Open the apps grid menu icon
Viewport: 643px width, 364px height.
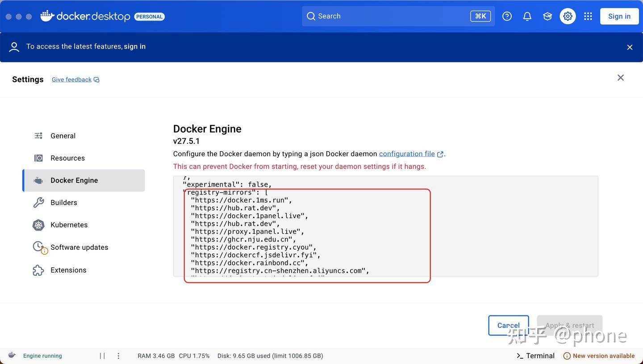(588, 16)
